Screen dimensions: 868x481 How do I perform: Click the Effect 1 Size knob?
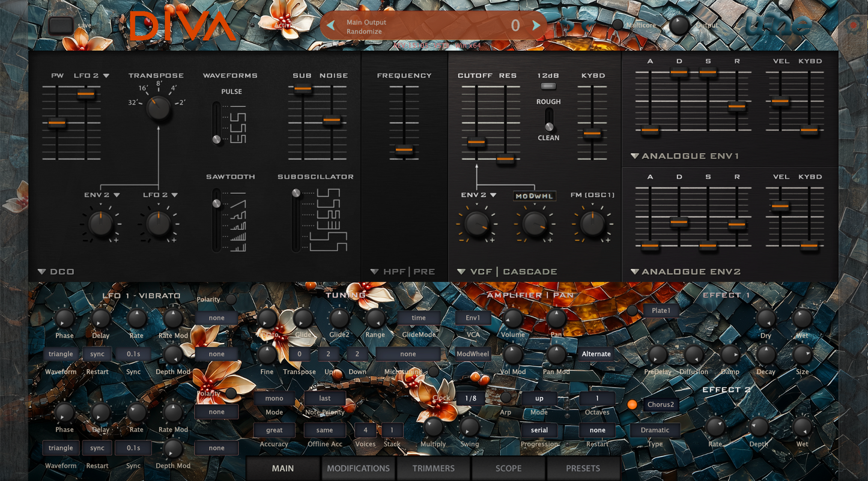tap(803, 355)
